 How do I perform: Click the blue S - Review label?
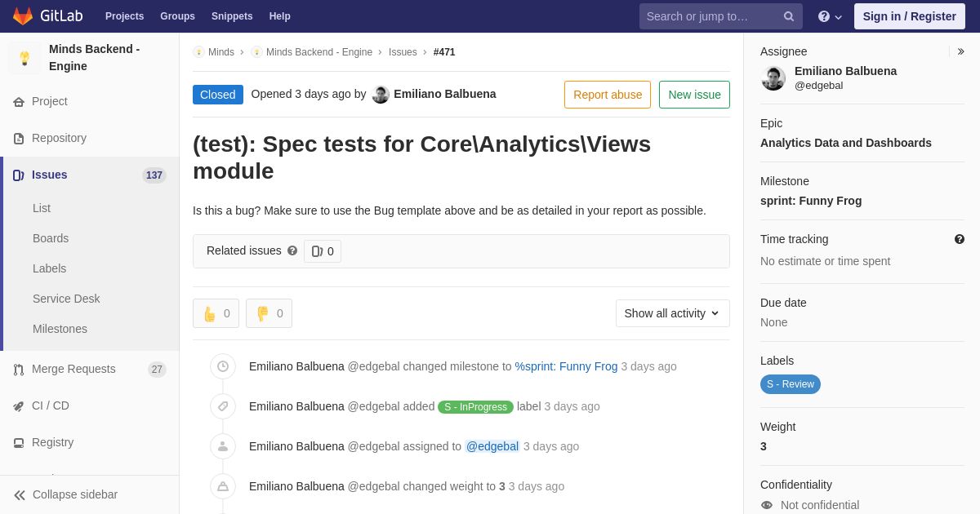(791, 384)
